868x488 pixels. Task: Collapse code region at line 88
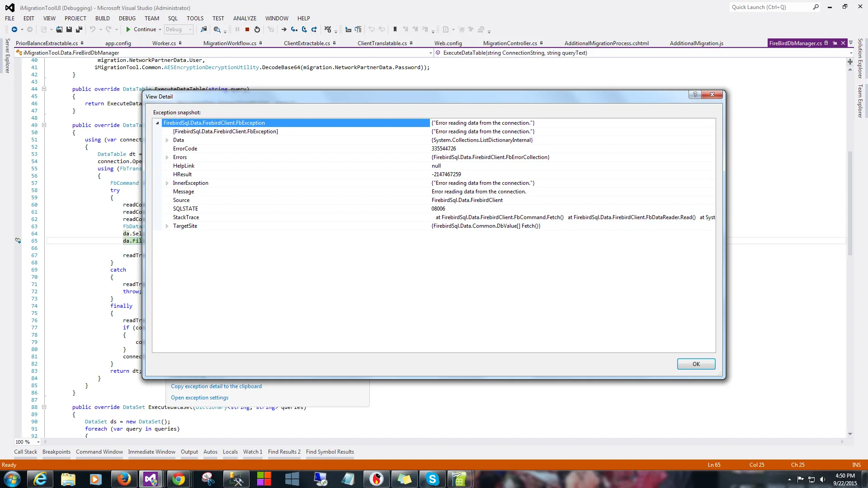(44, 407)
